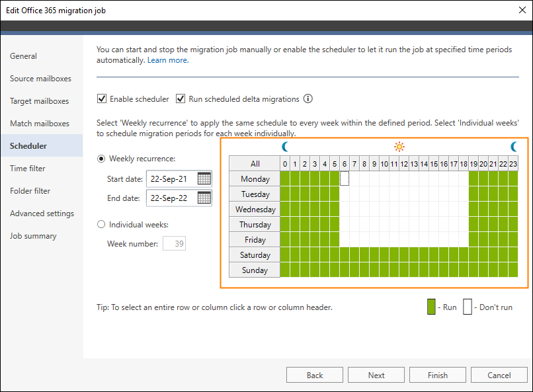Click the moon icon above hour 0
The image size is (533, 392).
(x=285, y=147)
